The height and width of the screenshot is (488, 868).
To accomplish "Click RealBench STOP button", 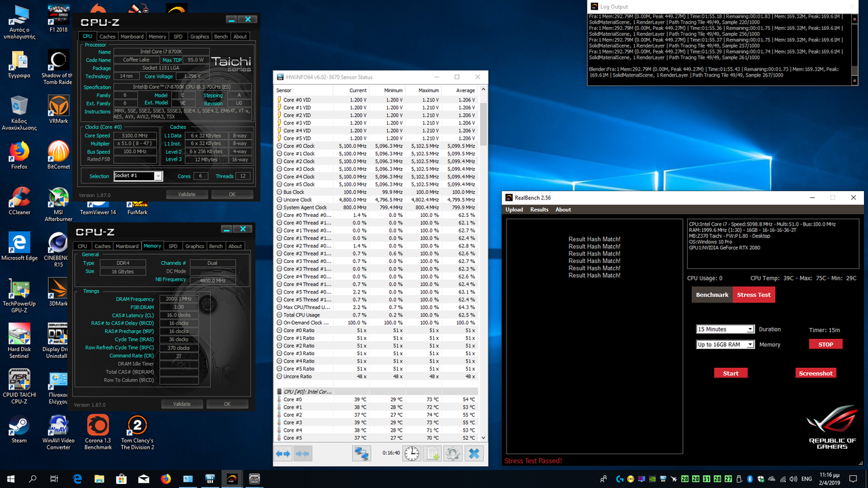I will pyautogui.click(x=825, y=344).
